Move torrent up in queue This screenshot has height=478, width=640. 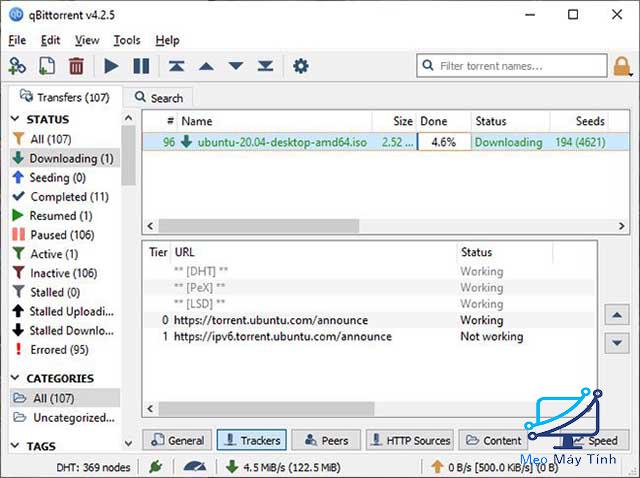coord(206,66)
